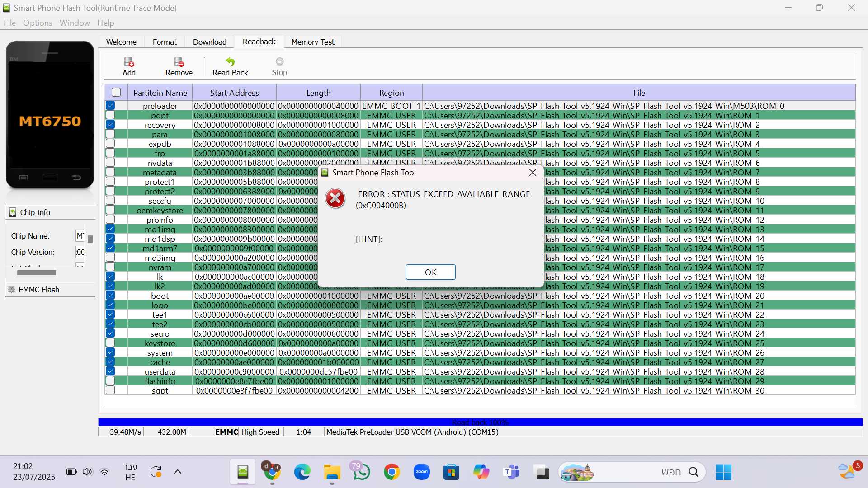Select the userdata ROM 28 file path
Viewport: 868px width, 488px height.
[x=639, y=371]
